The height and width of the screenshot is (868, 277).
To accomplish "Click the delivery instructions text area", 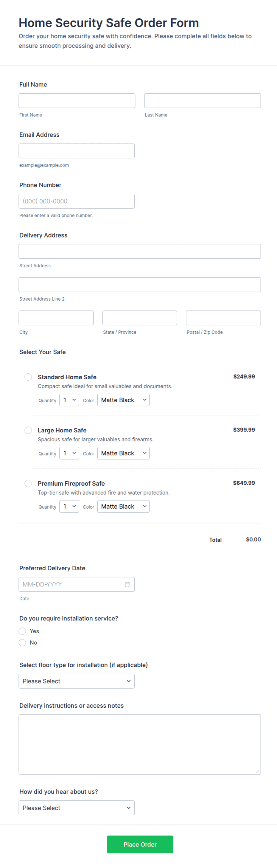I will click(x=139, y=744).
